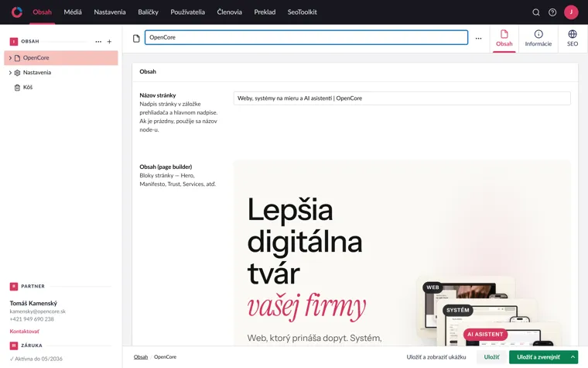Open the Používatelia section

pos(187,12)
